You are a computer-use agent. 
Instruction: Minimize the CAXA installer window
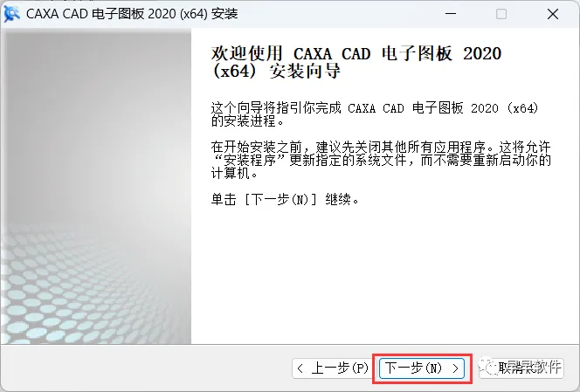tap(451, 14)
